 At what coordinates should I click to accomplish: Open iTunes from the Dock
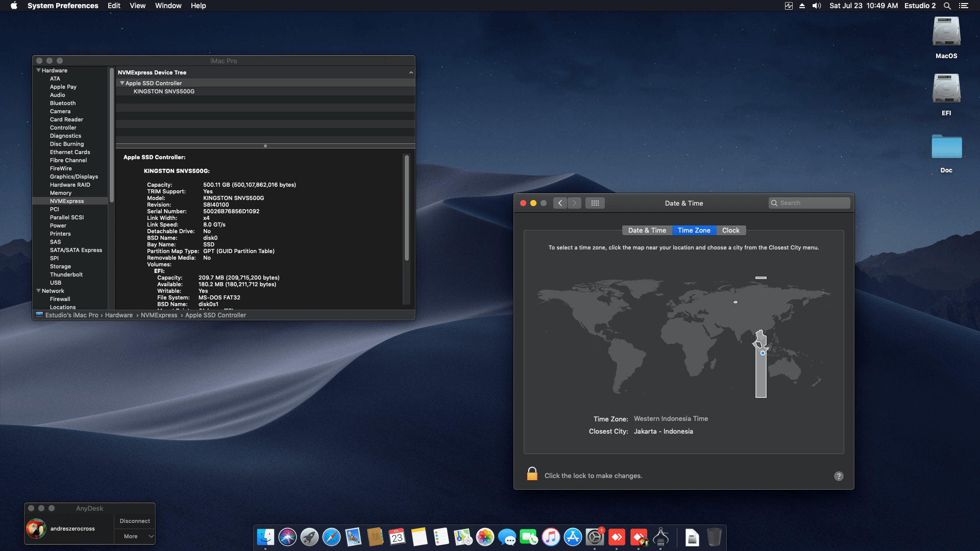pos(551,537)
